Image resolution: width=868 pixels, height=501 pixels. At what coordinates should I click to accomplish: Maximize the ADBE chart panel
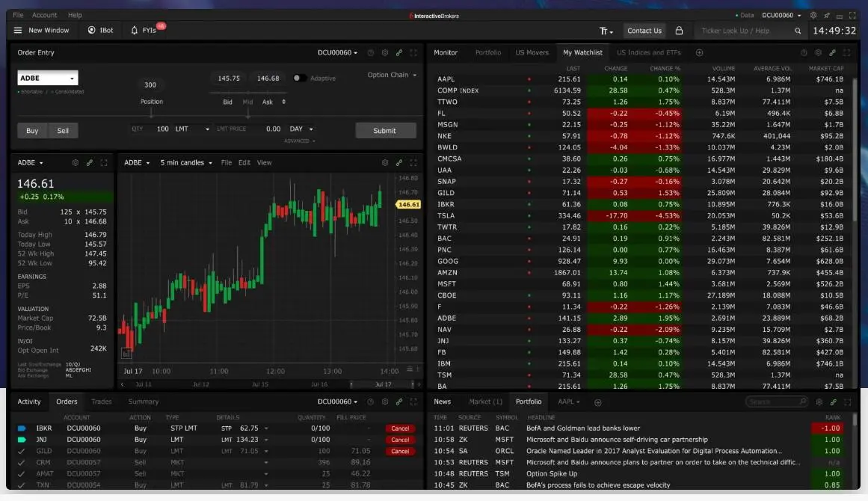click(x=413, y=163)
